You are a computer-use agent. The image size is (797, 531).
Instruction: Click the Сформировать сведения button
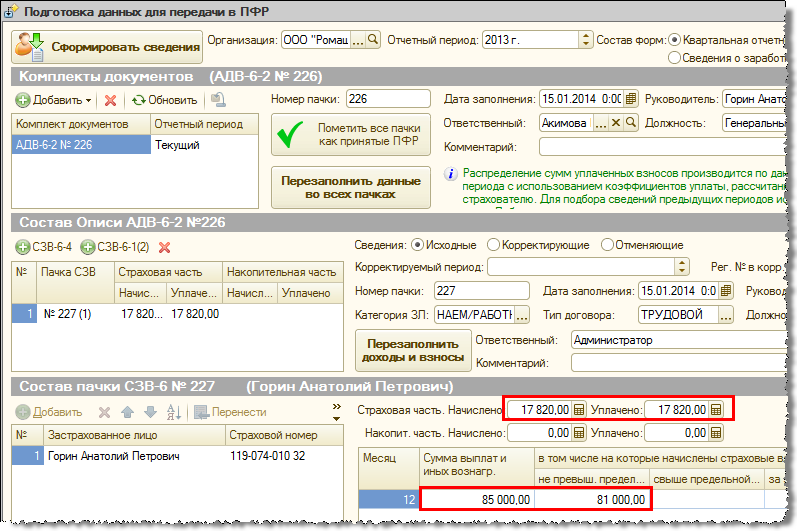(x=108, y=45)
